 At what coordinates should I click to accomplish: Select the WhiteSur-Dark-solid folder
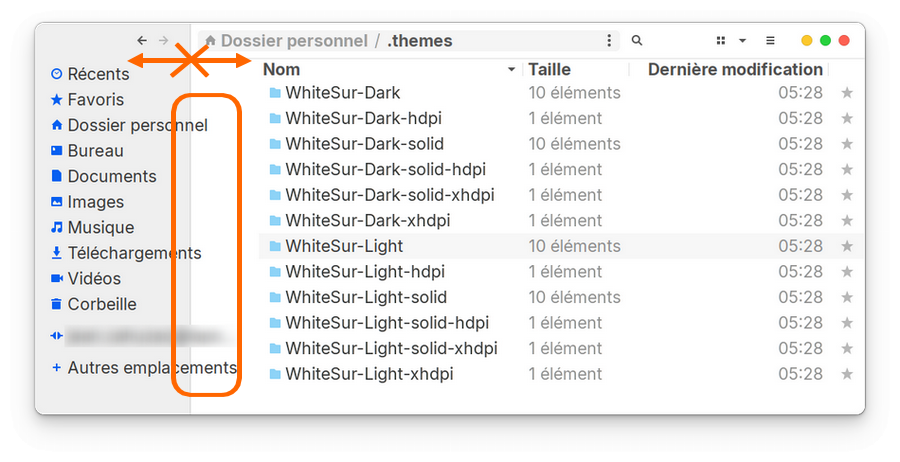click(x=364, y=144)
